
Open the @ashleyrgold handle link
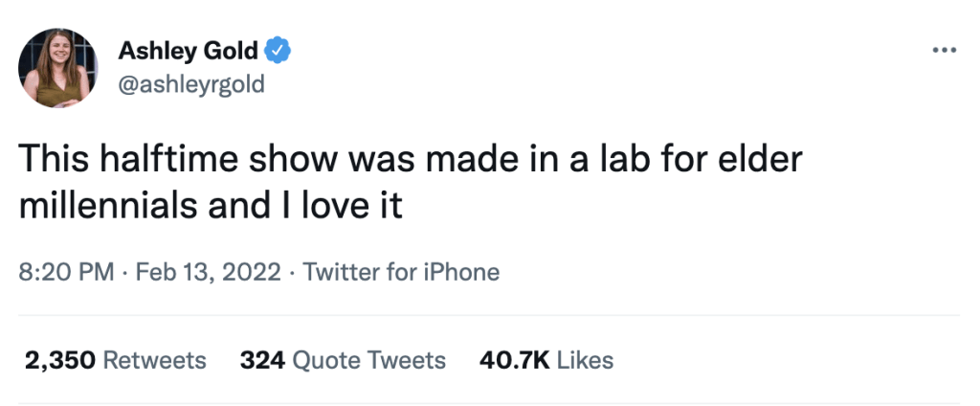190,85
